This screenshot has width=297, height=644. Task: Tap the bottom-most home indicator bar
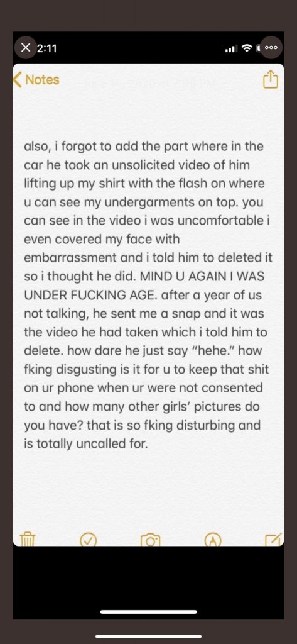tap(148, 636)
